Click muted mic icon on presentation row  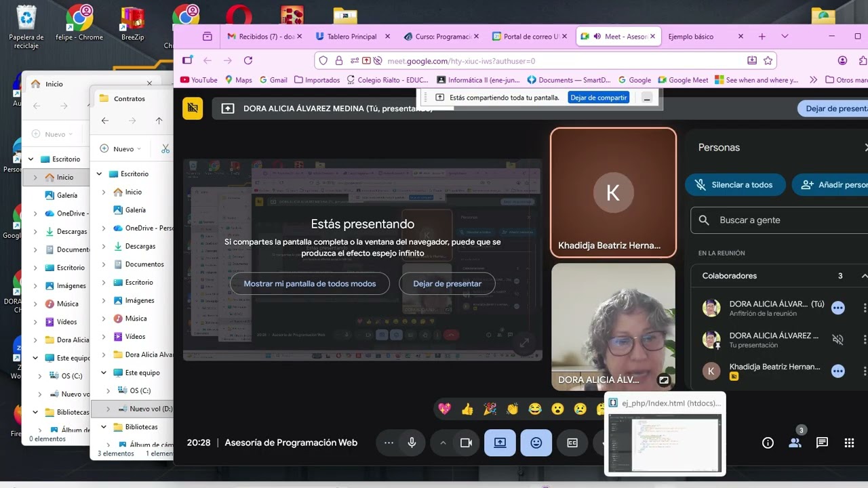click(x=838, y=340)
